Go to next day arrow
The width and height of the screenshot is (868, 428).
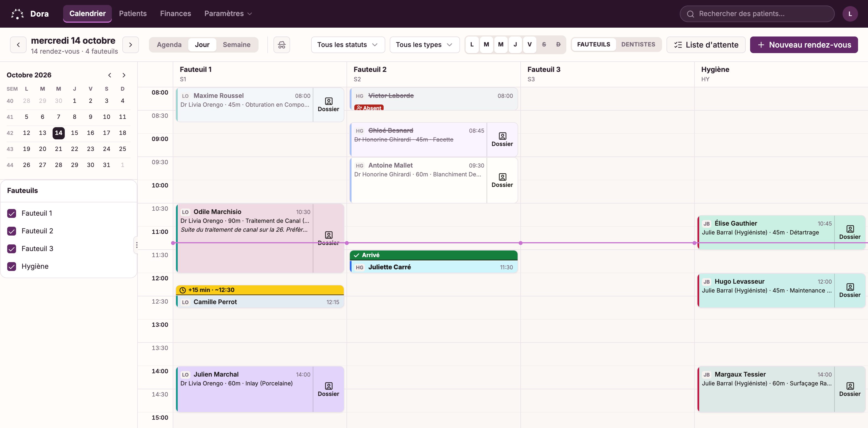point(130,45)
